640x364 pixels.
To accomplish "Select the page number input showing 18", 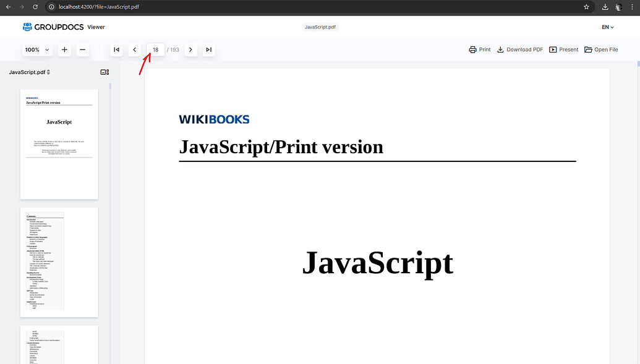I will pyautogui.click(x=155, y=49).
